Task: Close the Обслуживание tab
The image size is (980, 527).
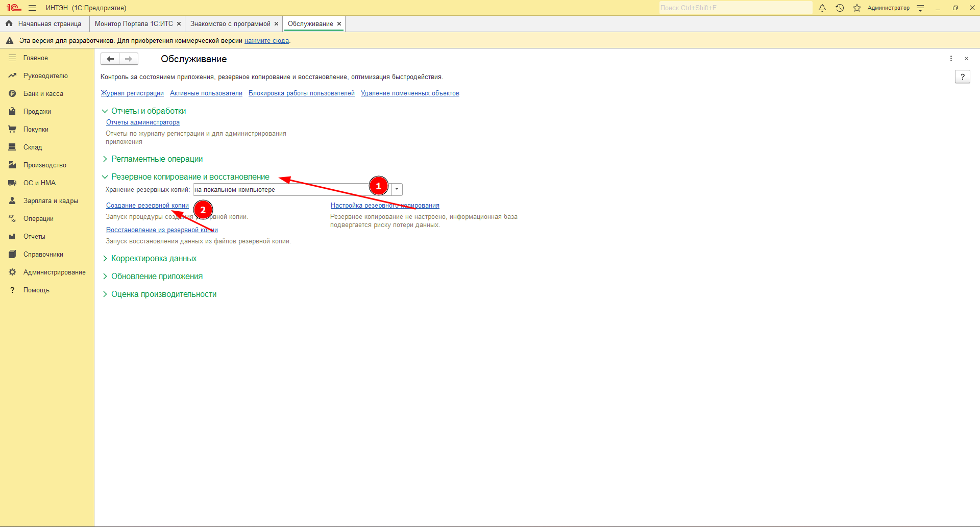Action: (x=339, y=24)
